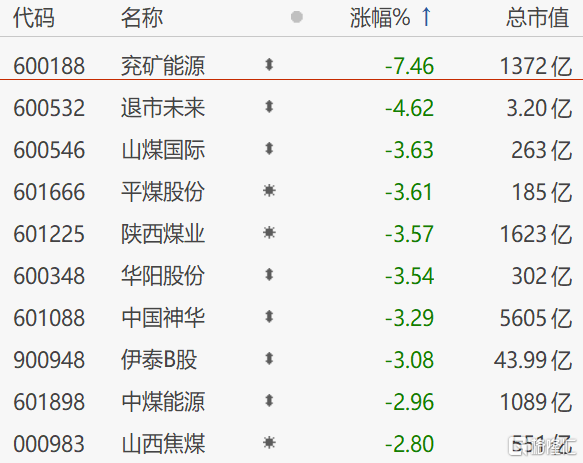Select stock code 601898

point(49,402)
